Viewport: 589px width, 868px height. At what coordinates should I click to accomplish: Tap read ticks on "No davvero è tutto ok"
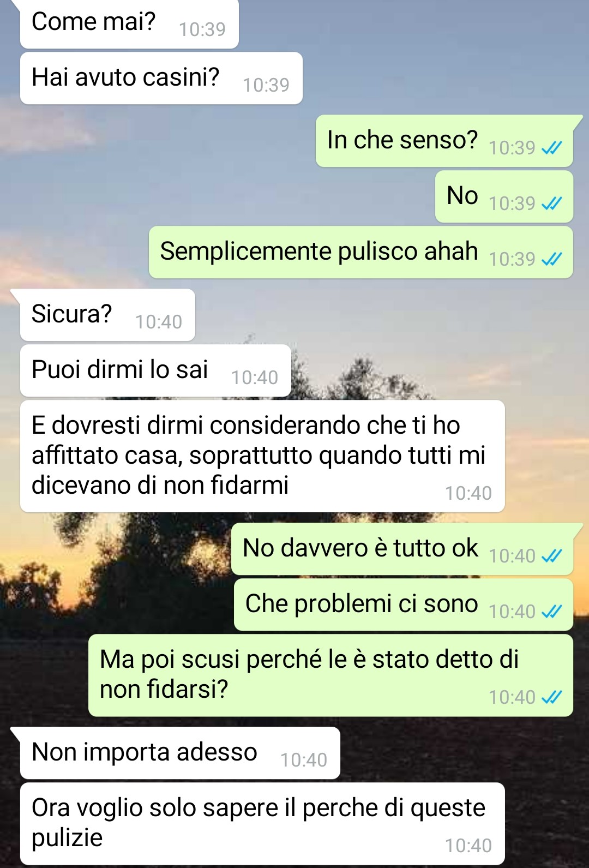[551, 556]
